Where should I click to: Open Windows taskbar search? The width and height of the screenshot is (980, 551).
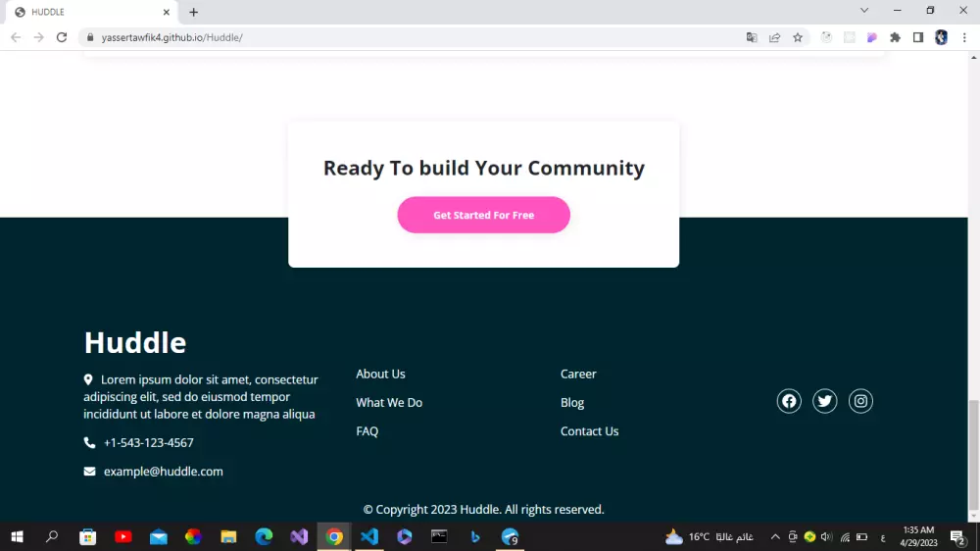(x=52, y=536)
